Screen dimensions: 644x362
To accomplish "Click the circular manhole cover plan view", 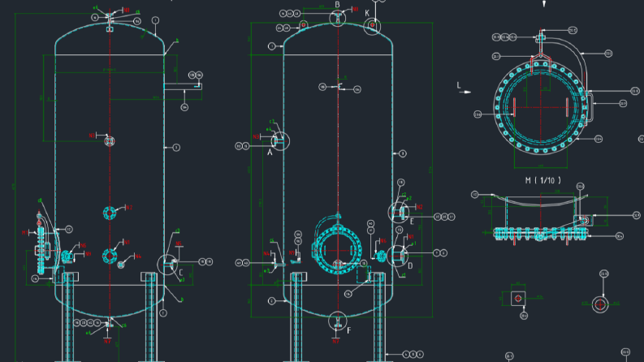I will (541, 107).
